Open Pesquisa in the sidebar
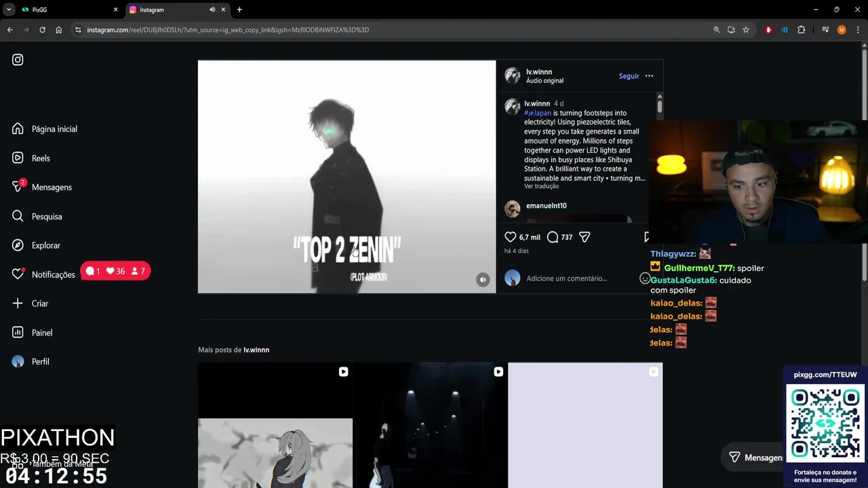 click(37, 216)
